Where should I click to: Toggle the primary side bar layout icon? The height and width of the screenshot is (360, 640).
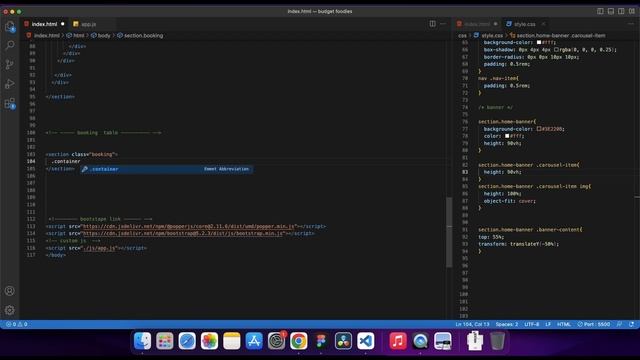[x=600, y=11]
